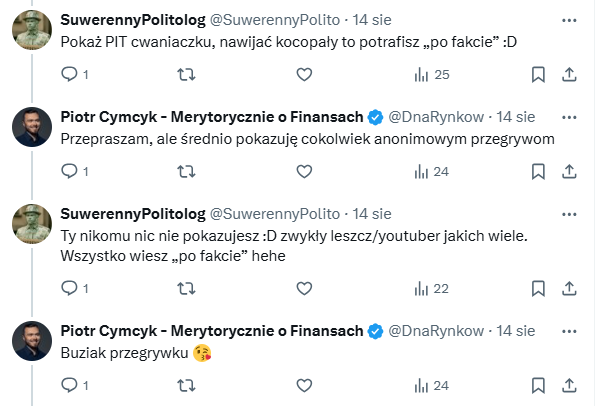Reply to the first SuwerennyPolitolog tweet
Screen dimensions: 606x406
(x=69, y=74)
